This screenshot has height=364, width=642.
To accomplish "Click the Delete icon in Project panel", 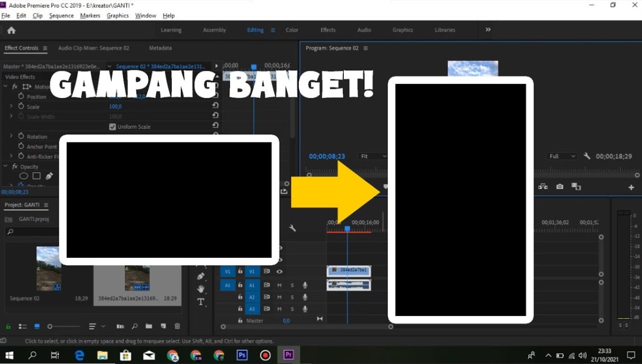I will coord(177,326).
